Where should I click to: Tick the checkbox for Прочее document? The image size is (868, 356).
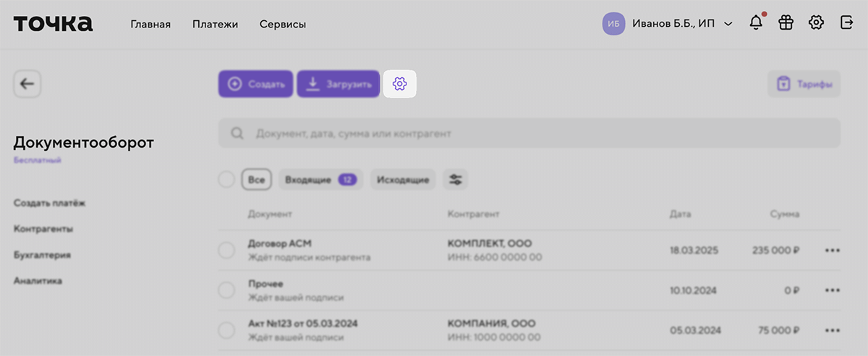(x=226, y=290)
